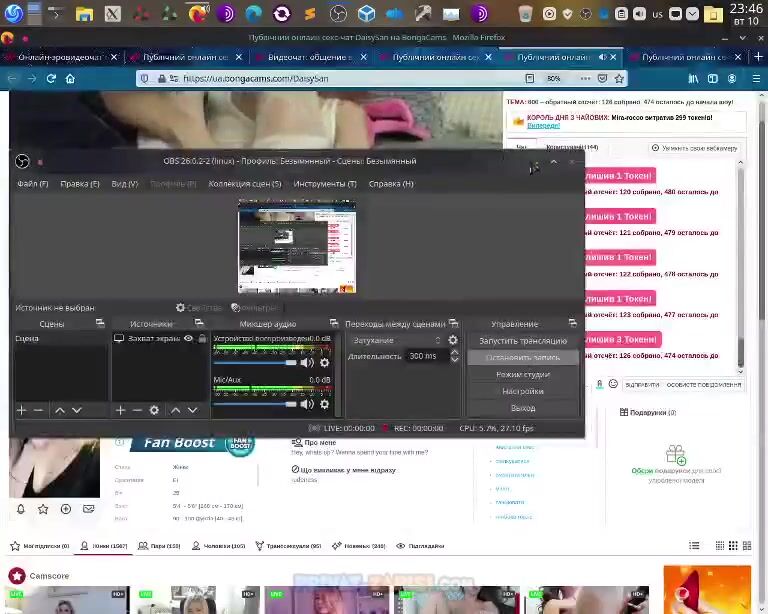The width and height of the screenshot is (768, 614).
Task: Pop out the Микшер аудио dock panel
Action: pyautogui.click(x=333, y=324)
